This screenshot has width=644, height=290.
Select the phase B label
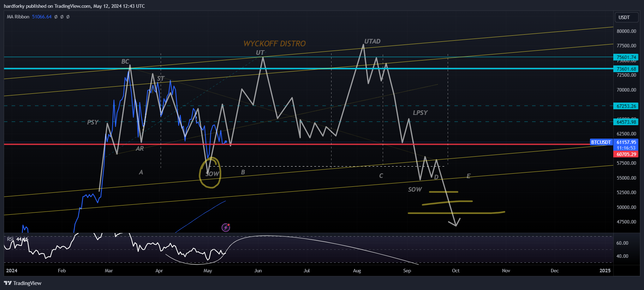click(243, 172)
